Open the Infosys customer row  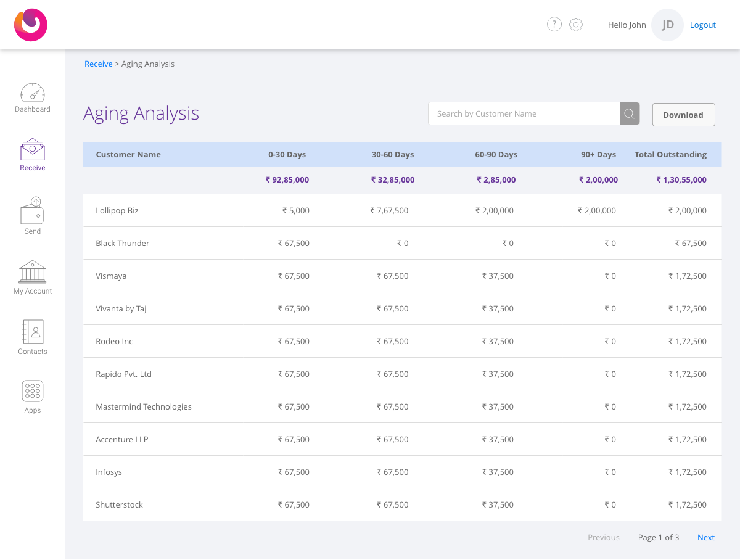tap(402, 472)
